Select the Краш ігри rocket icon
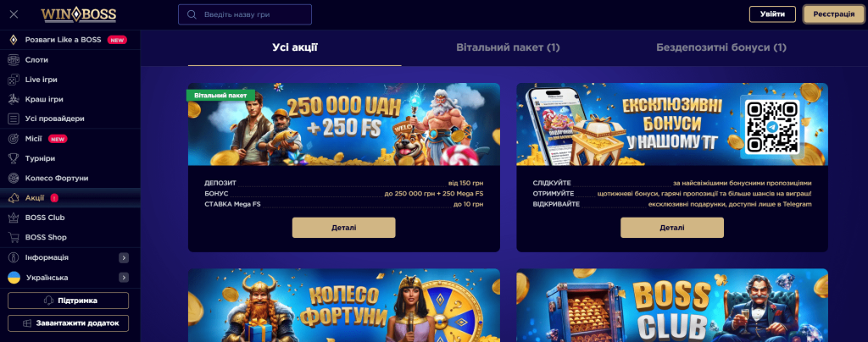This screenshot has width=868, height=342. [14, 99]
